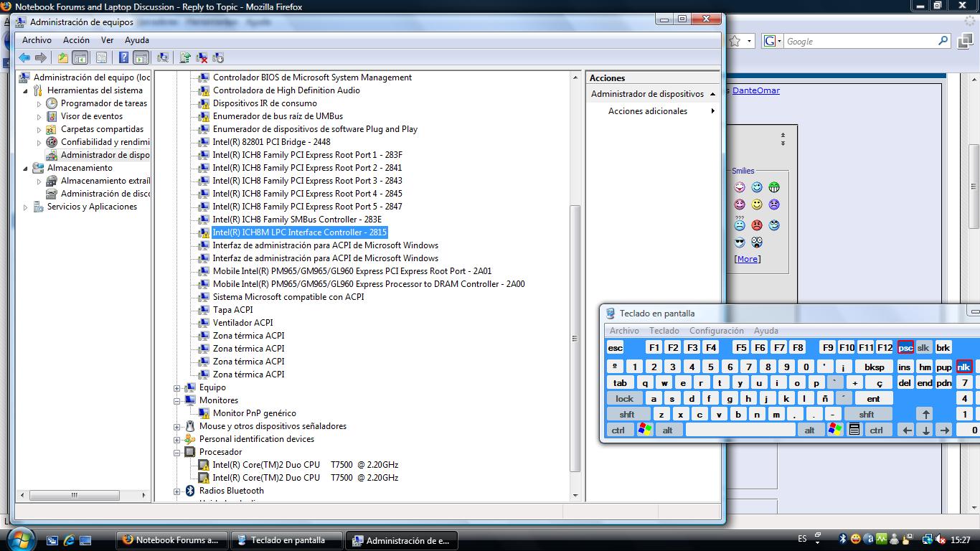Expand the Radios Bluetooth category
Image resolution: width=980 pixels, height=551 pixels.
pyautogui.click(x=177, y=491)
